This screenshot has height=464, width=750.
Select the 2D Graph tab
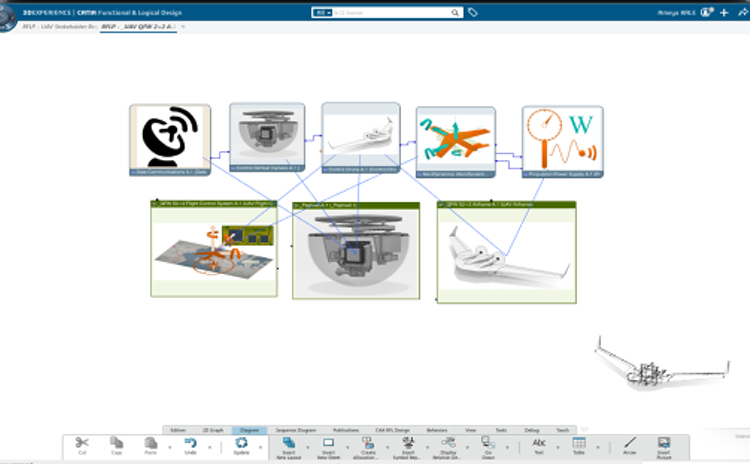tap(213, 429)
